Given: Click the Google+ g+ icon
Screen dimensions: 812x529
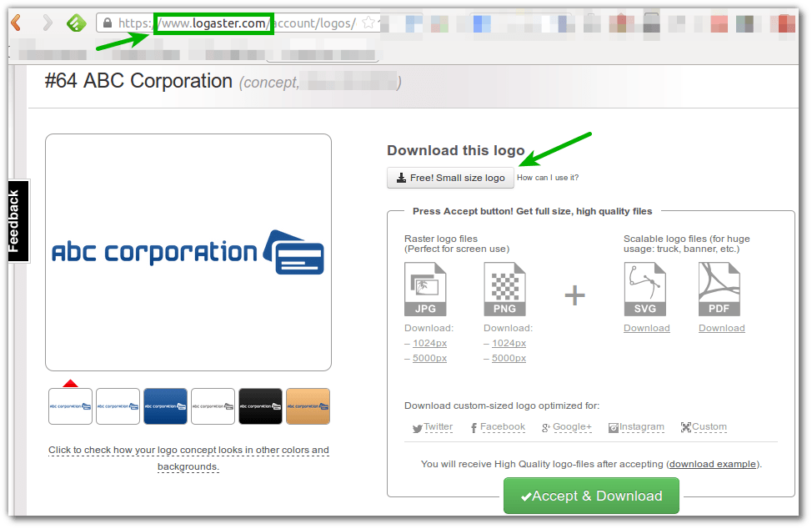Looking at the screenshot, I should click(546, 427).
